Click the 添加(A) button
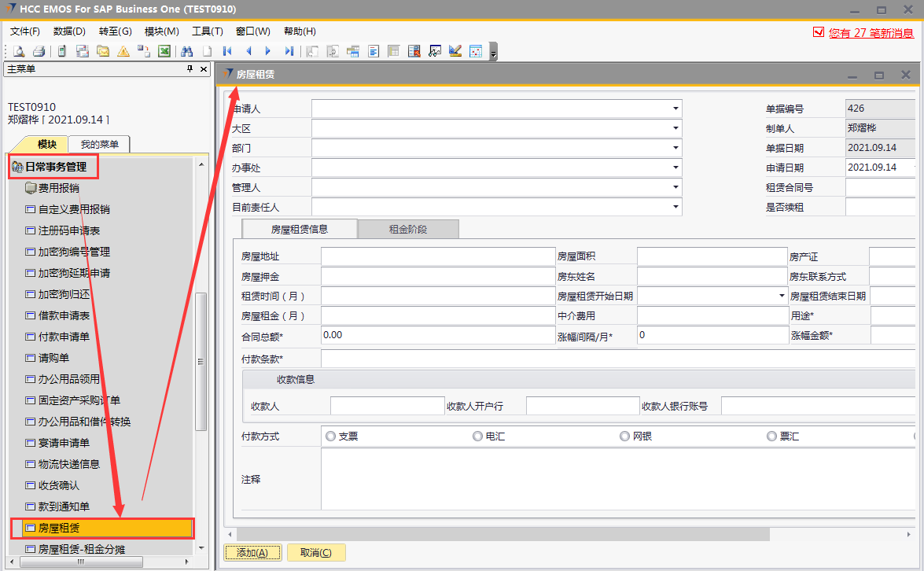The height and width of the screenshot is (571, 924). 252,553
